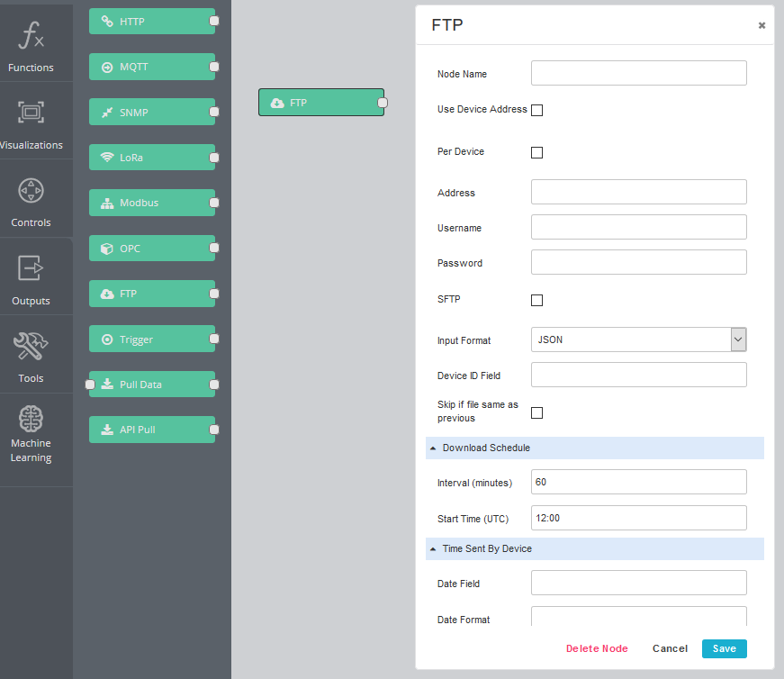Image resolution: width=784 pixels, height=679 pixels.
Task: Click the HTTP node link icon
Action: point(107,21)
